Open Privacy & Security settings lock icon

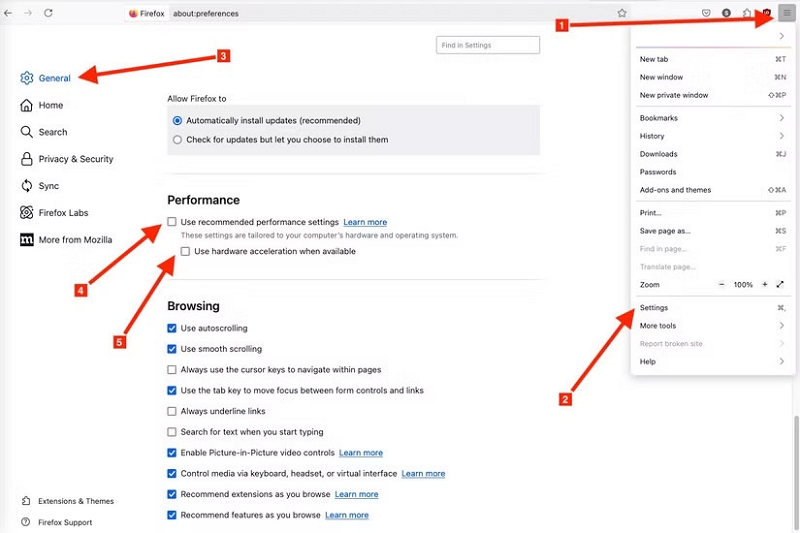click(27, 159)
